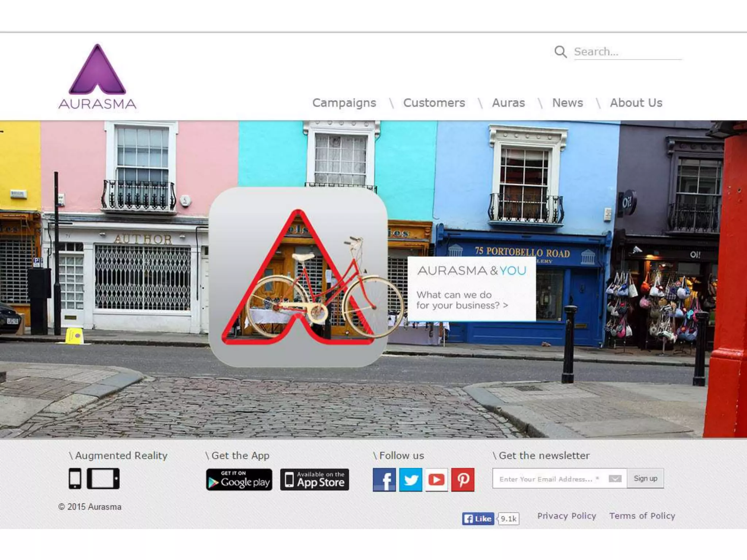
Task: Click the envelope icon in email field
Action: click(615, 479)
